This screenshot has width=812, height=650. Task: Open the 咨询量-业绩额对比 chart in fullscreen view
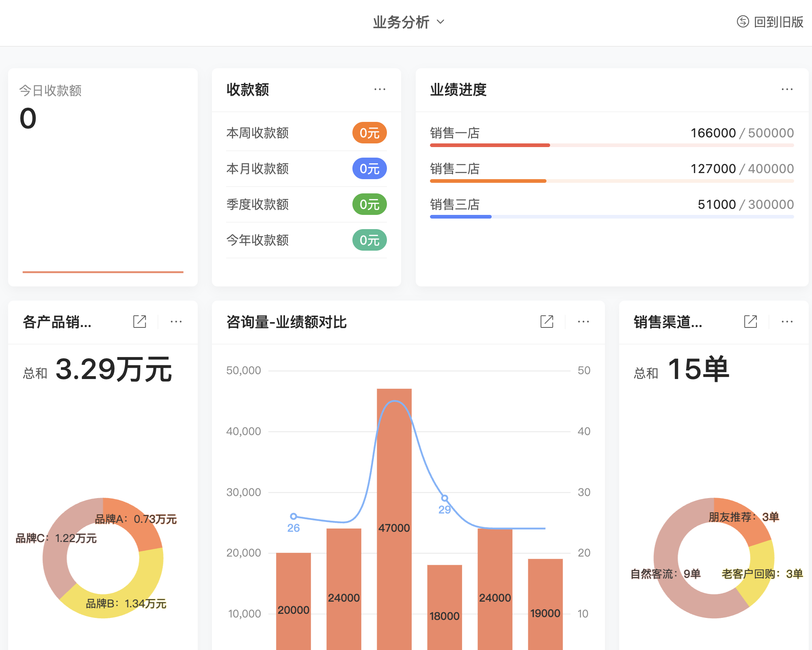(x=546, y=321)
